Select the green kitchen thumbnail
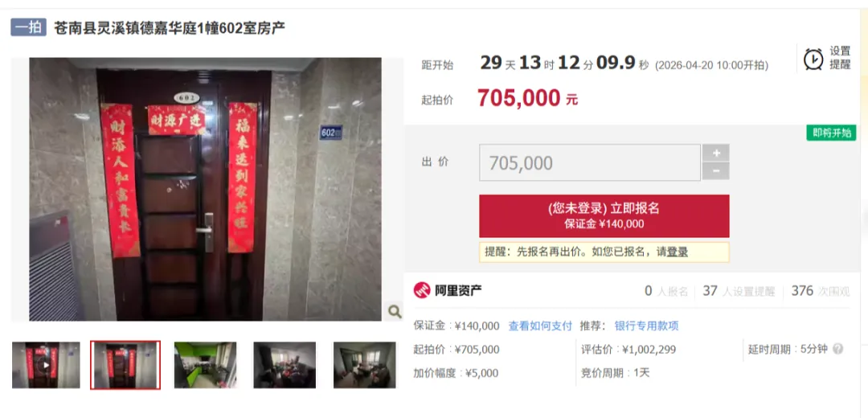The height and width of the screenshot is (418, 868). pyautogui.click(x=206, y=364)
